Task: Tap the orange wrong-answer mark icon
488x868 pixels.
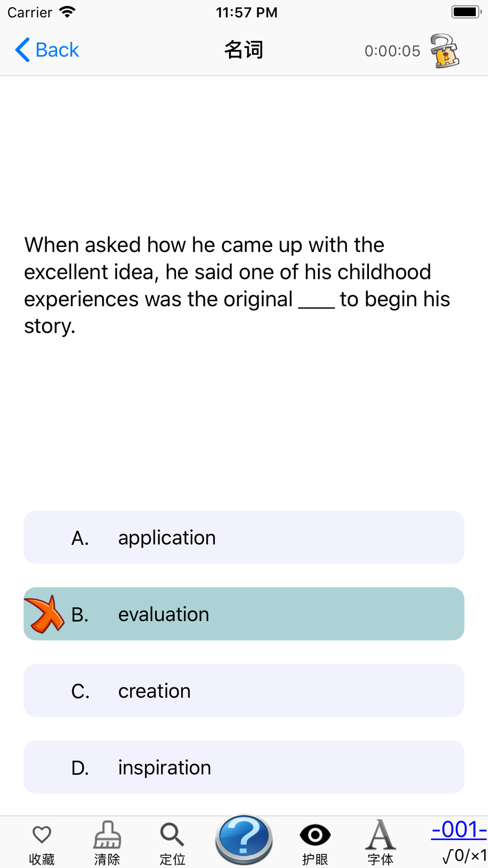Action: [45, 614]
